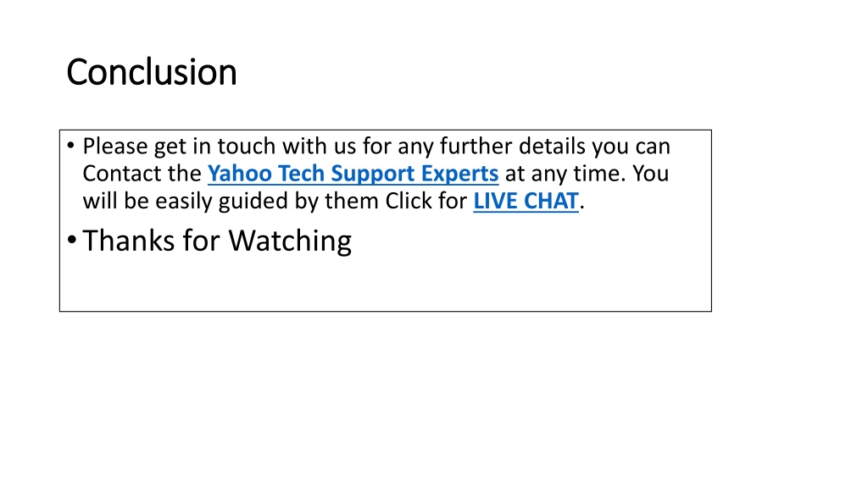Open the Yahoo Tech Support Experts link

(353, 174)
